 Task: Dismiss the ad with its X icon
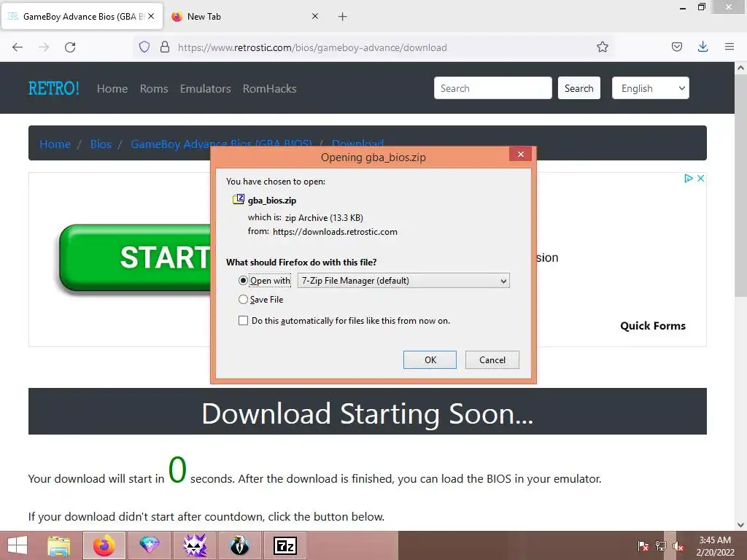click(x=701, y=178)
